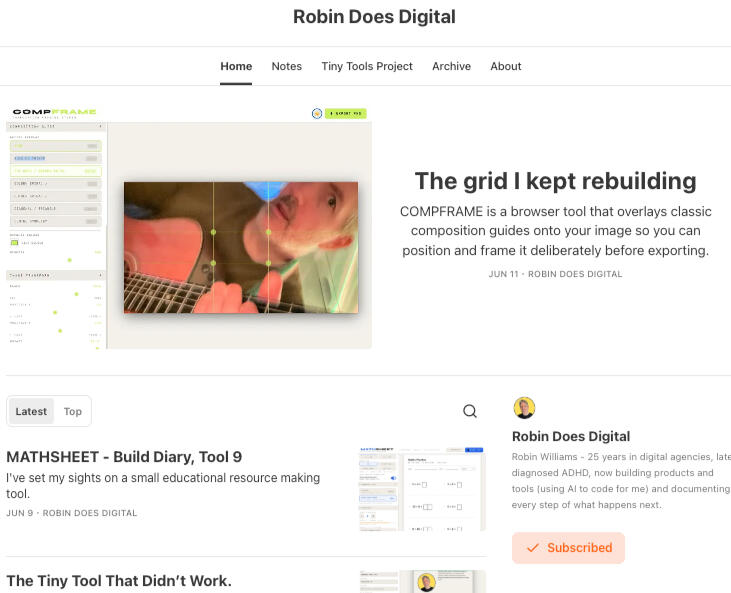
Task: Open the Notes tab
Action: click(x=287, y=67)
